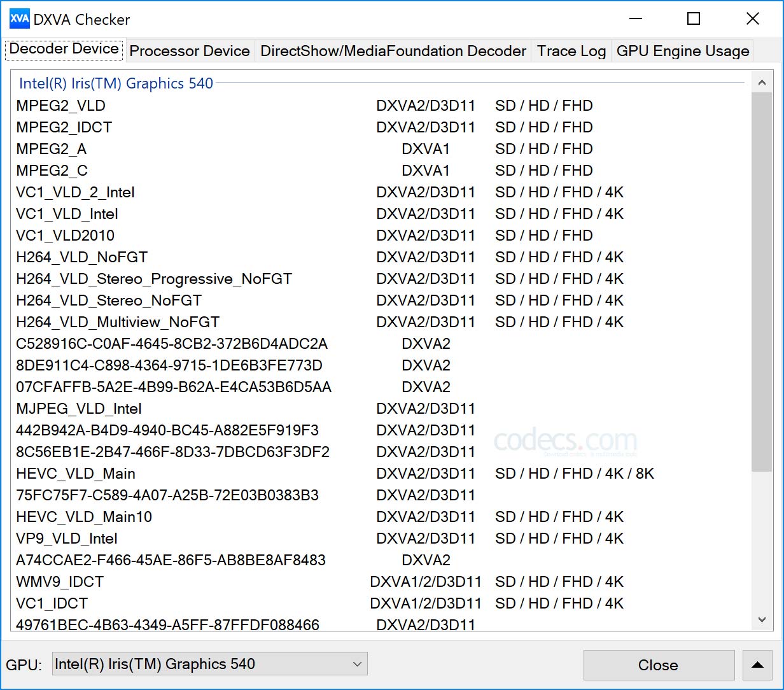
Task: Select the VC1_VLD2010 row
Action: click(381, 236)
